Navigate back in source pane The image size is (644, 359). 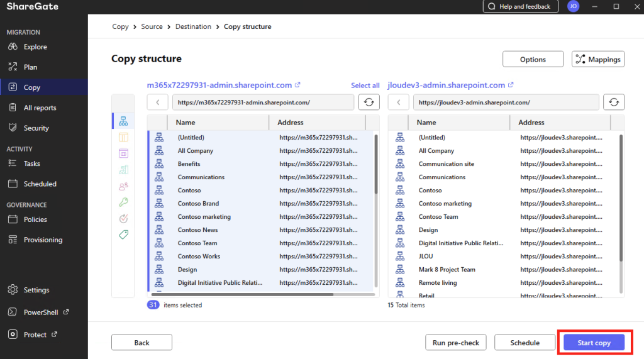158,102
